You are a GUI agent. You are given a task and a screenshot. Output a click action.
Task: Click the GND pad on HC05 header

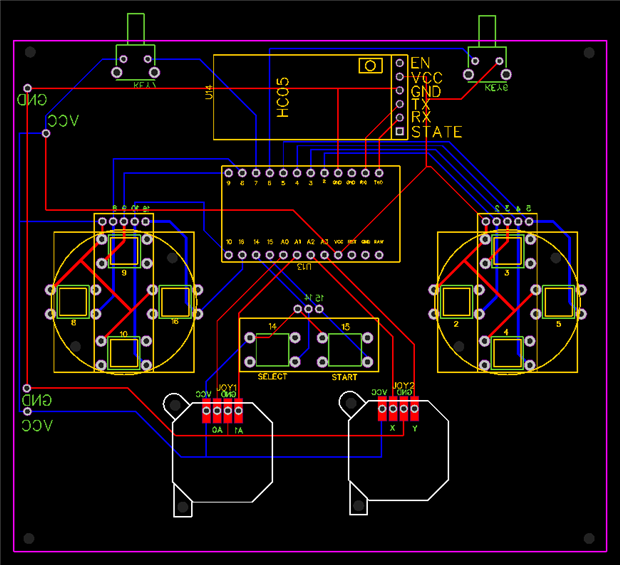(399, 90)
